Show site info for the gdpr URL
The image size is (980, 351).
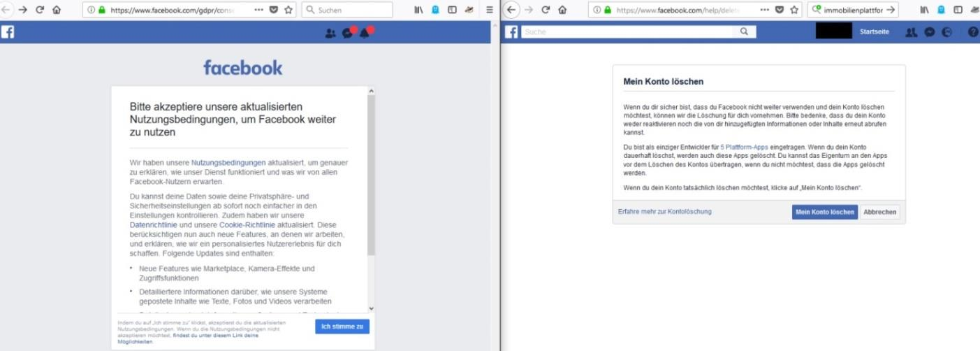(91, 10)
